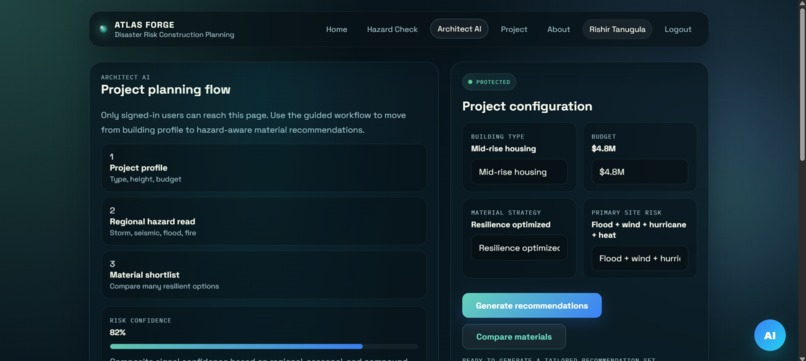806x361 pixels.
Task: Click the bold Flood + wind + hurricane + heat text
Action: pos(638,230)
